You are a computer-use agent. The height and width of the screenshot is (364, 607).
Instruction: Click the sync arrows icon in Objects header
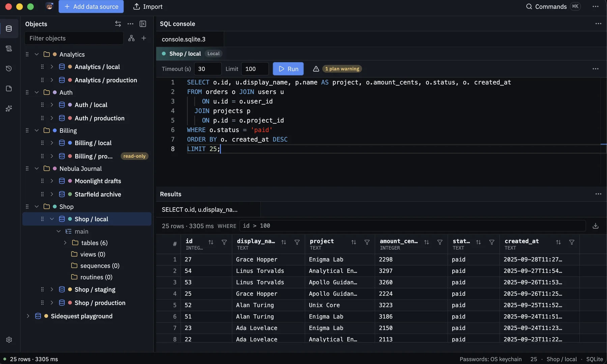click(118, 24)
